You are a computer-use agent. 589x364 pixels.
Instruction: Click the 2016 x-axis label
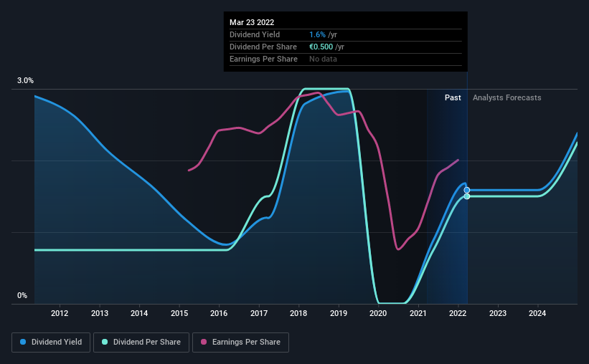219,313
